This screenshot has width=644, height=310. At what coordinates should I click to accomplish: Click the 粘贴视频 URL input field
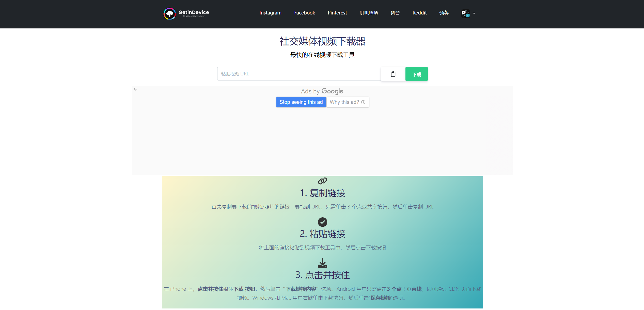299,74
